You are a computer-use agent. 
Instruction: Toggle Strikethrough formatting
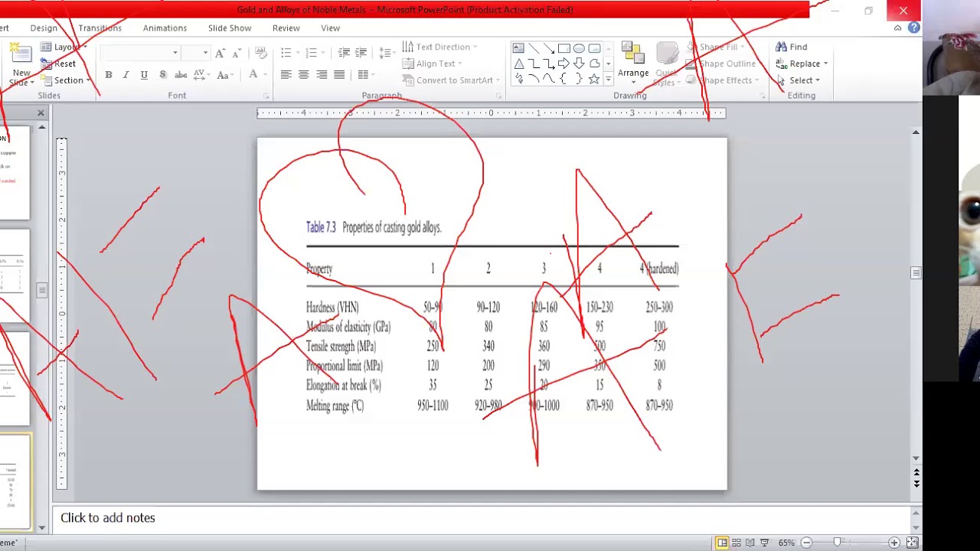(x=181, y=75)
